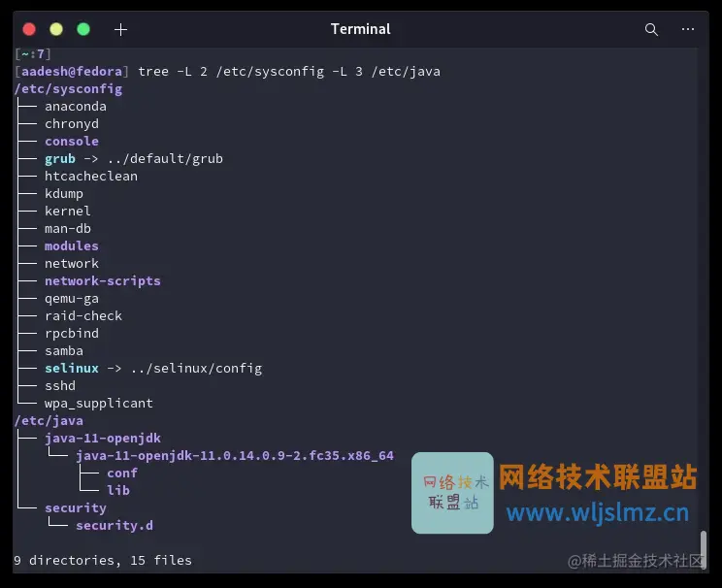
Task: Click the man-db entry
Action: 68,228
